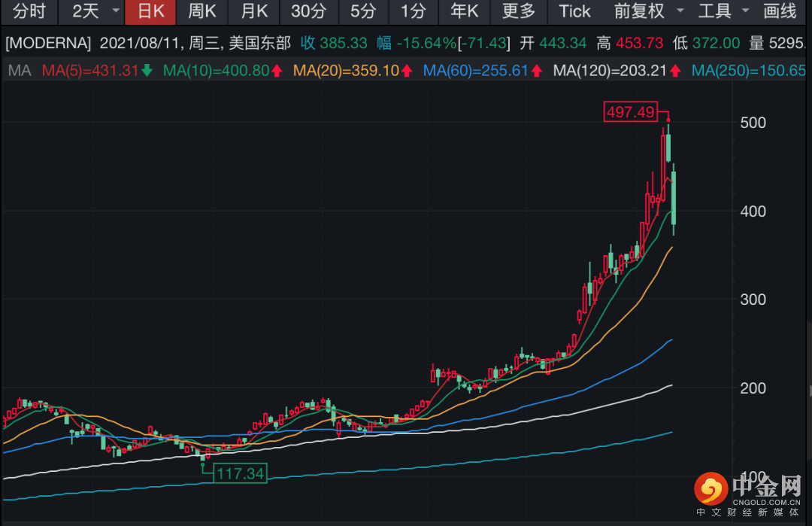Click the opening price 443.34
Viewport: 812px width, 526px height.
coord(562,43)
